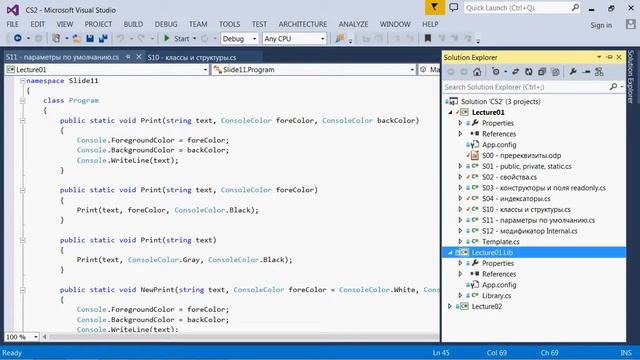The image size is (640, 360).
Task: Click the Solution Explorer search magnifier icon
Action: [613, 87]
